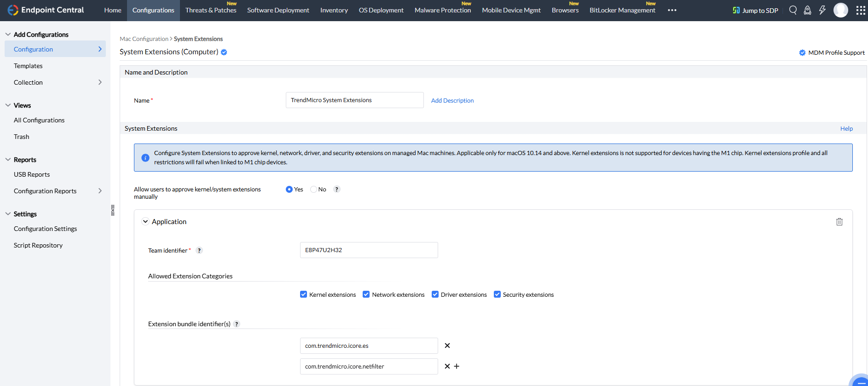Open the Malware Protection tab
Screen dimensions: 868x386
point(443,10)
